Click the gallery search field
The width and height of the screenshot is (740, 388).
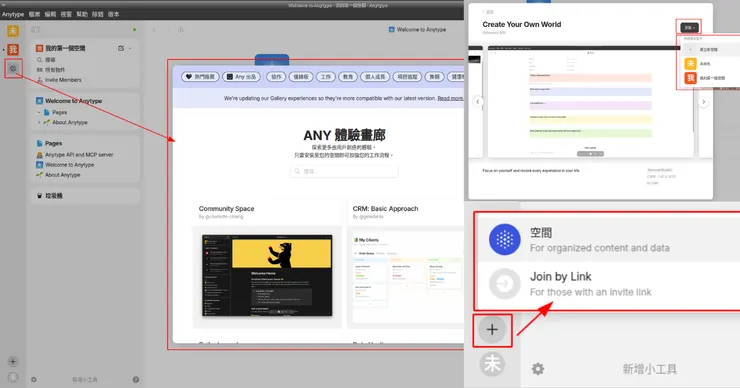click(344, 171)
